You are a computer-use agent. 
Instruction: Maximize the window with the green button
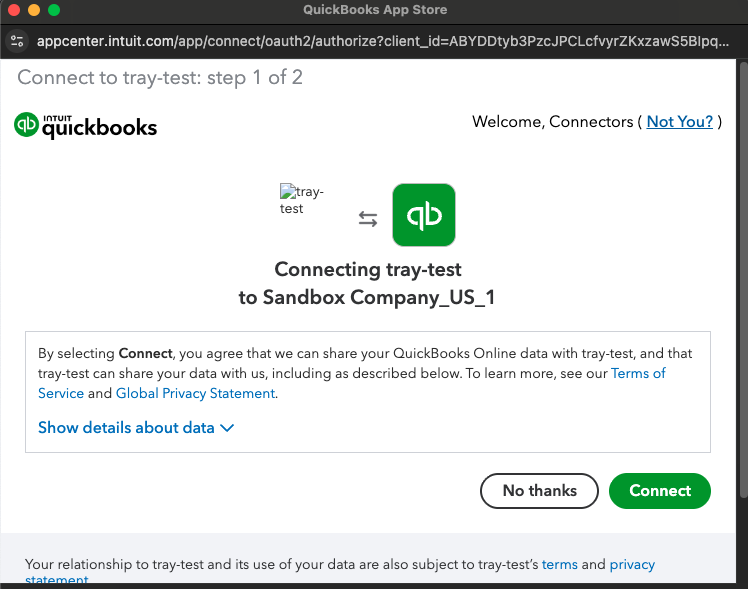pyautogui.click(x=54, y=10)
